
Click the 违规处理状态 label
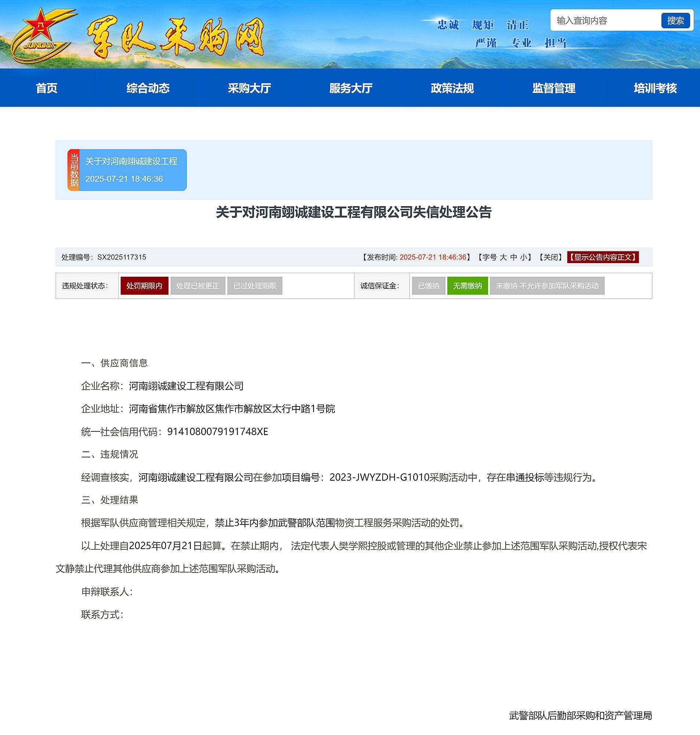pos(85,286)
